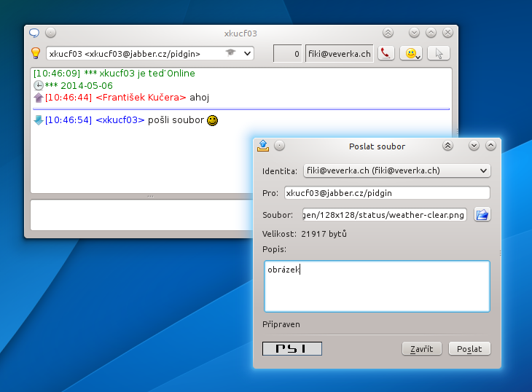Image resolution: width=532 pixels, height=392 pixels.
Task: Browse for file with folder icon
Action: click(x=482, y=215)
